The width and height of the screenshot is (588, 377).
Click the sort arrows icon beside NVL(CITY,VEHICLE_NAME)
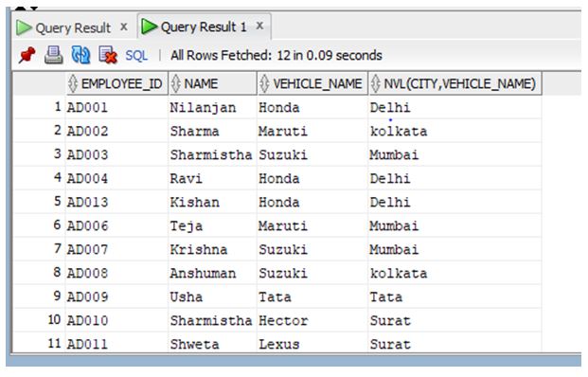(375, 83)
